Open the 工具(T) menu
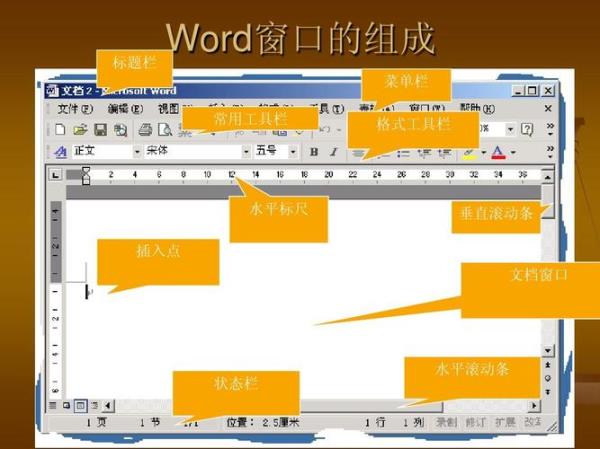The image size is (600, 449). pos(327,109)
